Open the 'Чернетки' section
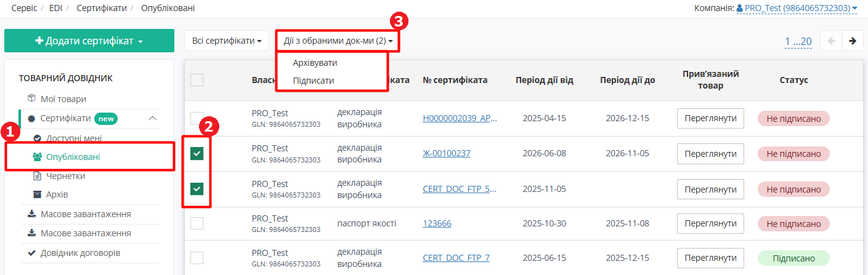 point(65,176)
